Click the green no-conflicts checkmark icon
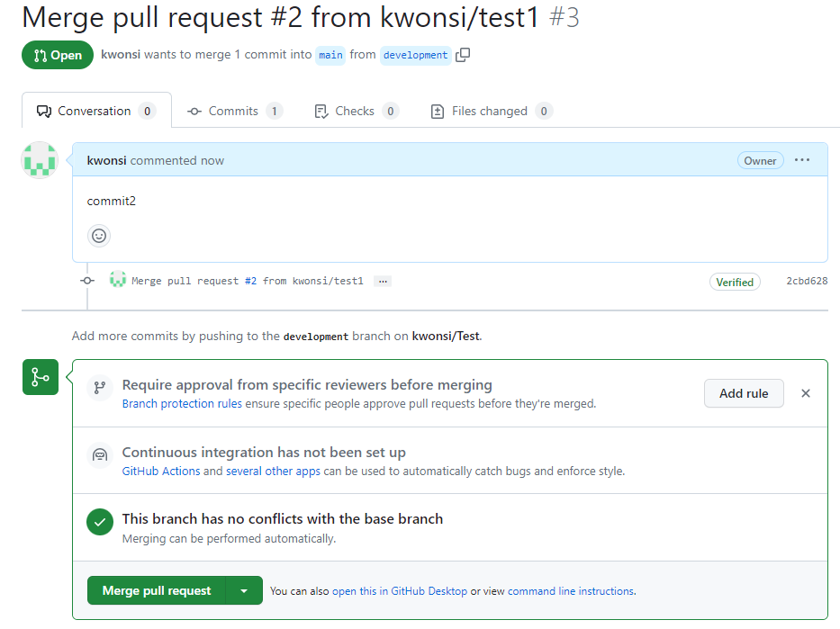Screen dimensions: 840x629 pos(100,522)
